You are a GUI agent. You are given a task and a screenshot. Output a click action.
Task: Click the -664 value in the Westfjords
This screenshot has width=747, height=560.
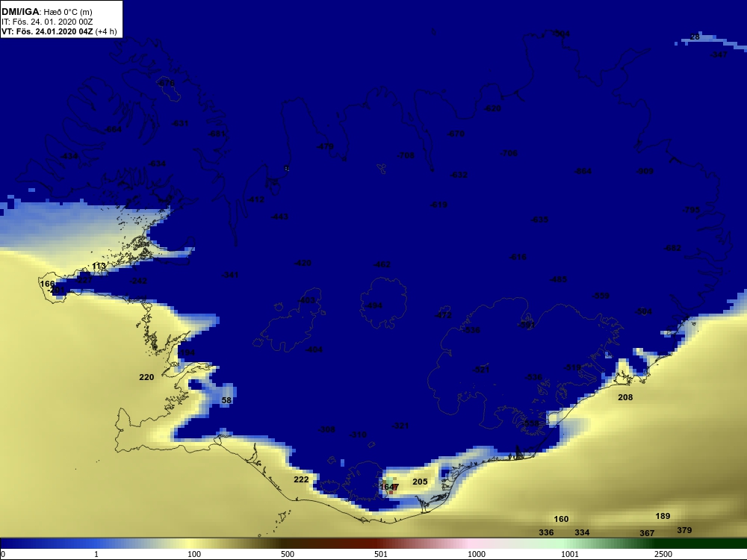pos(113,129)
